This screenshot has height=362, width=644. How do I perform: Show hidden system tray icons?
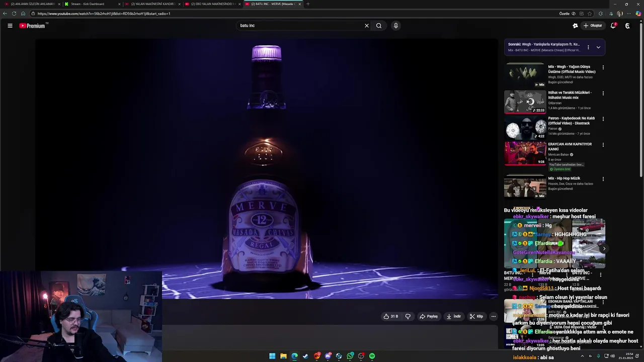pos(582,356)
